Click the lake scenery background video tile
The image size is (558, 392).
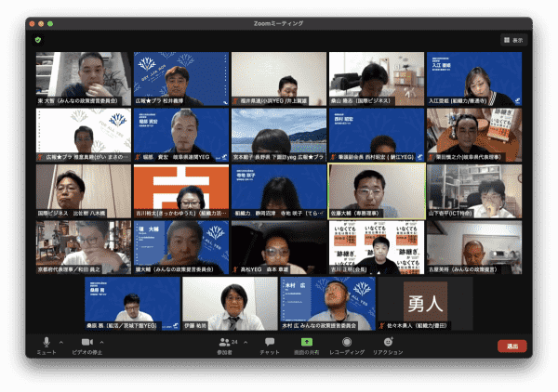pyautogui.click(x=279, y=135)
